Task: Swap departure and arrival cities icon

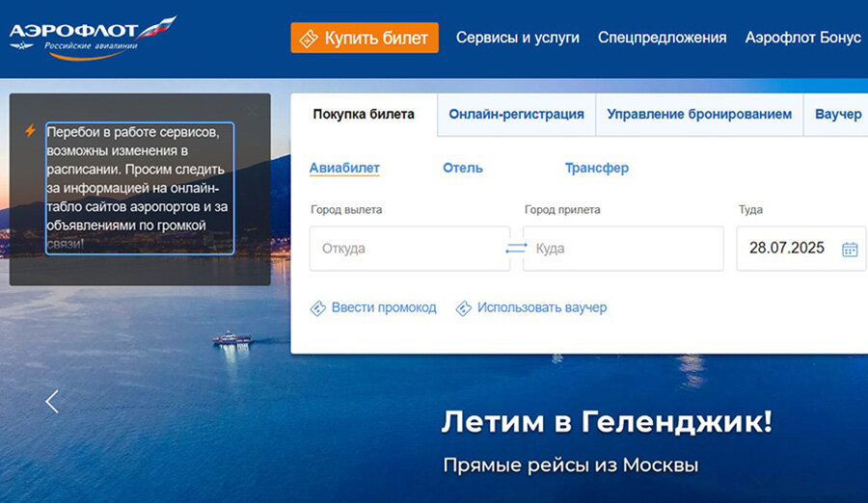Action: (516, 249)
